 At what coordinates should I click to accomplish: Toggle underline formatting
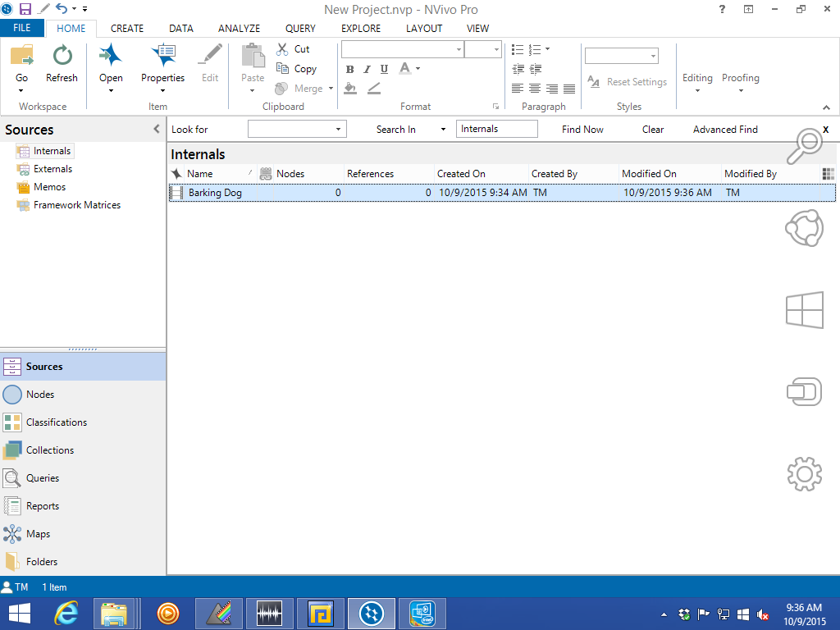click(x=384, y=70)
